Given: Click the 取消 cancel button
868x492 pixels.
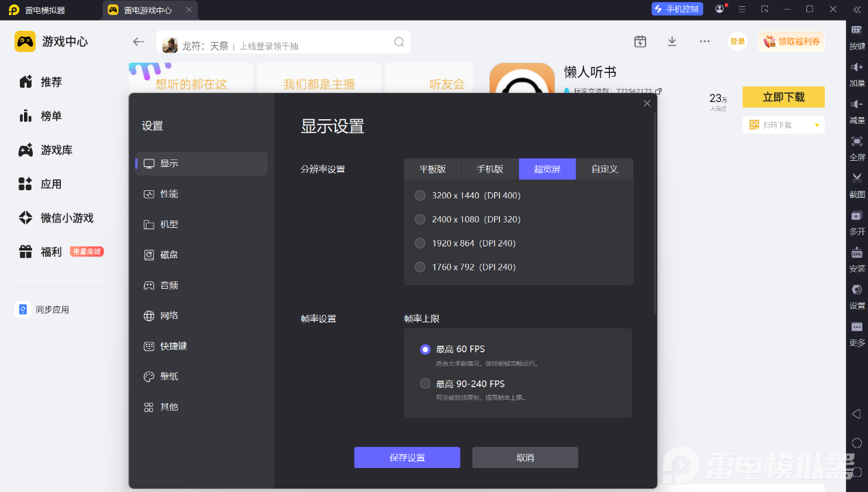Looking at the screenshot, I should [x=525, y=458].
